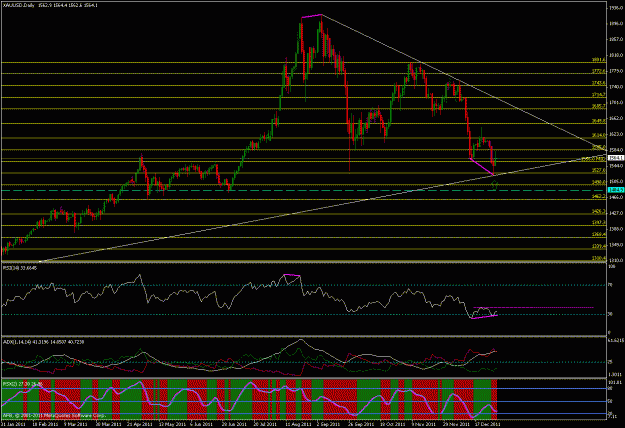Viewport: 625px width, 428px height.
Task: Click the 17 Dec 2011 date label
Action: pos(485,425)
